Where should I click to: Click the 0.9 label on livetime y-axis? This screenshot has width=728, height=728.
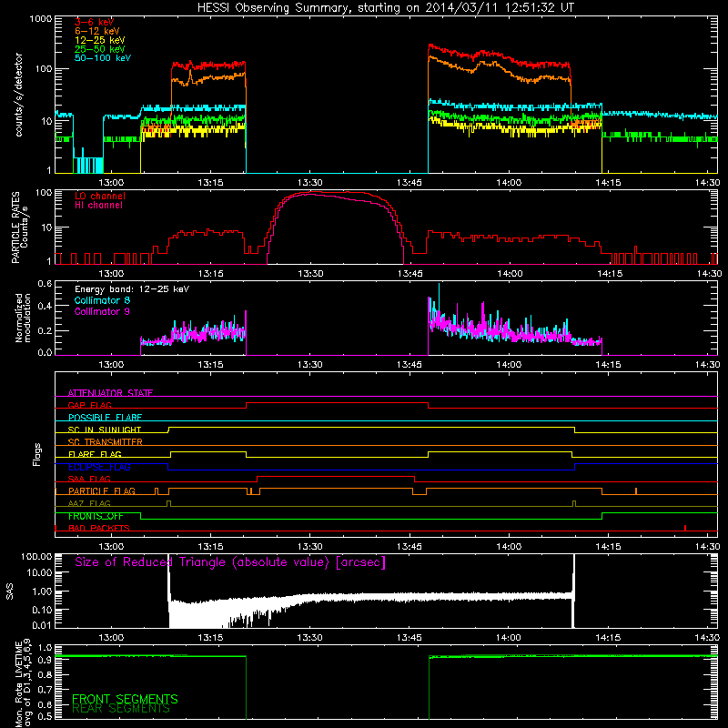pos(45,660)
